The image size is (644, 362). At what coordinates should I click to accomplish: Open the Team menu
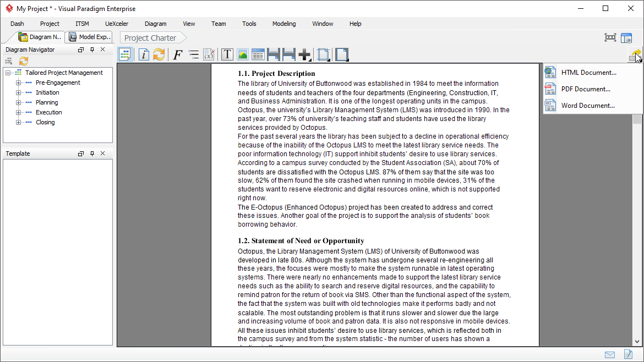pyautogui.click(x=219, y=24)
